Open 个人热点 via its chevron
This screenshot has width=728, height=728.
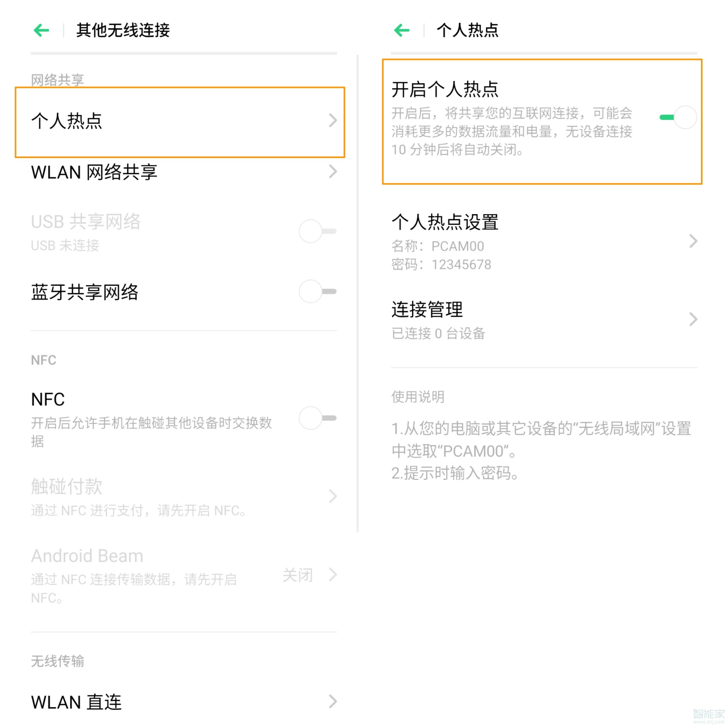(x=333, y=120)
